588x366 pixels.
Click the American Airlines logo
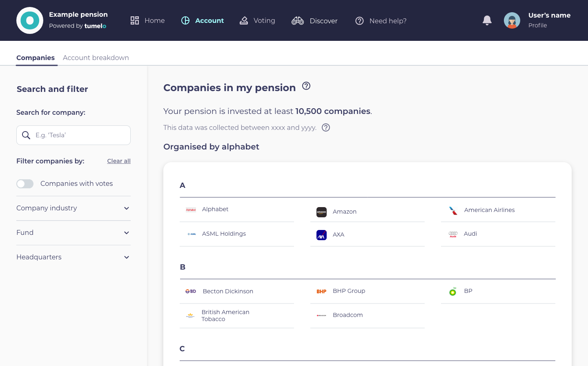(453, 210)
